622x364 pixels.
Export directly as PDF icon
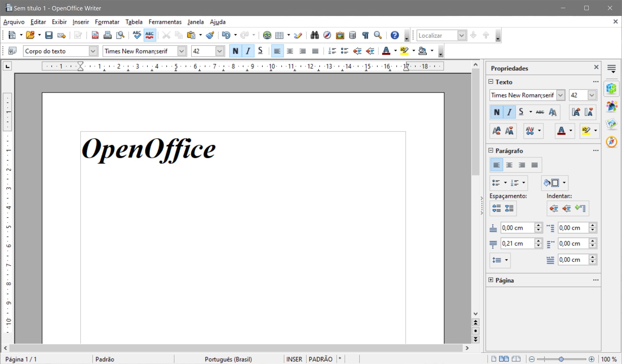click(x=95, y=35)
